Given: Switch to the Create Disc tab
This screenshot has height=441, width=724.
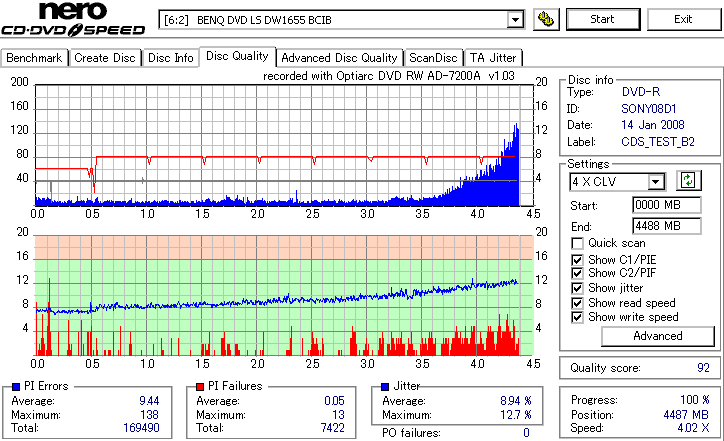Looking at the screenshot, I should 105,58.
